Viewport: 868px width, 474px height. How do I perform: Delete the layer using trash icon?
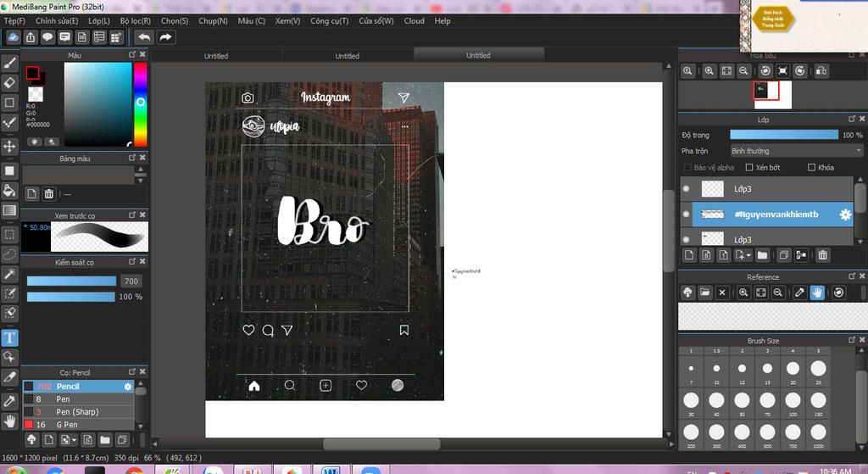tap(822, 255)
